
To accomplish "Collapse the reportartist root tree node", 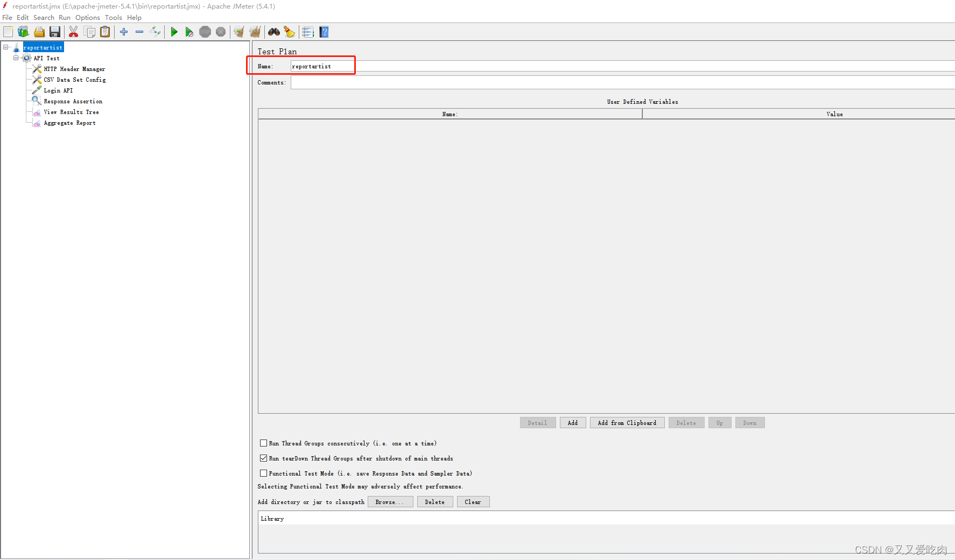I will point(6,47).
